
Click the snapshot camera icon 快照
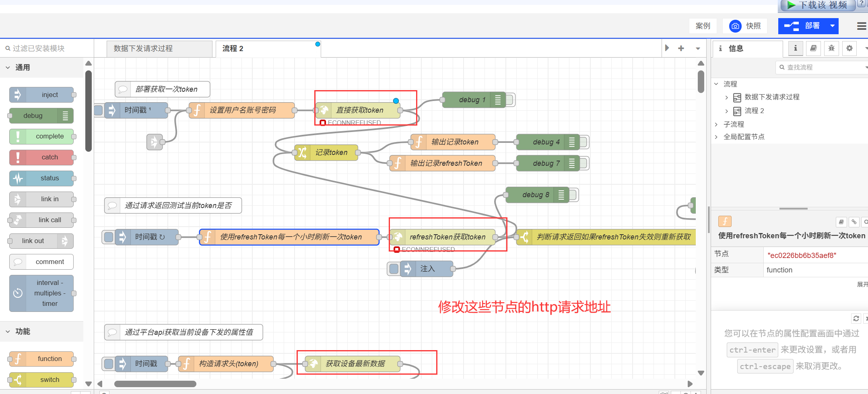735,26
